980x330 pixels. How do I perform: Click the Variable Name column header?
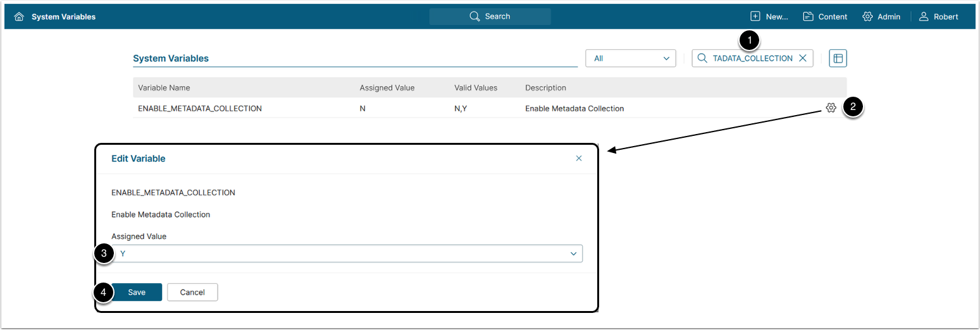(x=164, y=88)
